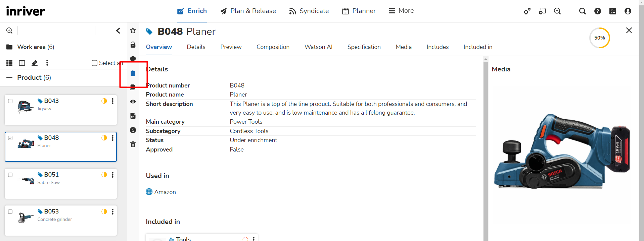The image size is (644, 241).
Task: Open Tools card three-dot menu
Action: (x=254, y=239)
